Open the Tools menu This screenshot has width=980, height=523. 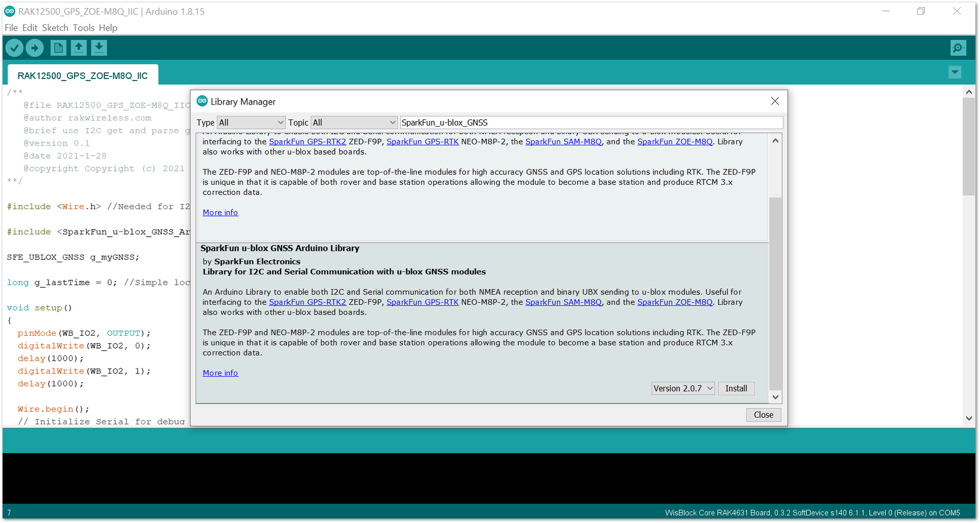83,28
